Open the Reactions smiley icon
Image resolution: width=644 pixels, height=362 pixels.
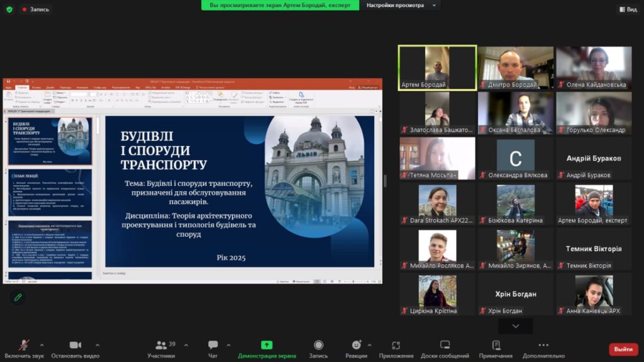coord(356,346)
